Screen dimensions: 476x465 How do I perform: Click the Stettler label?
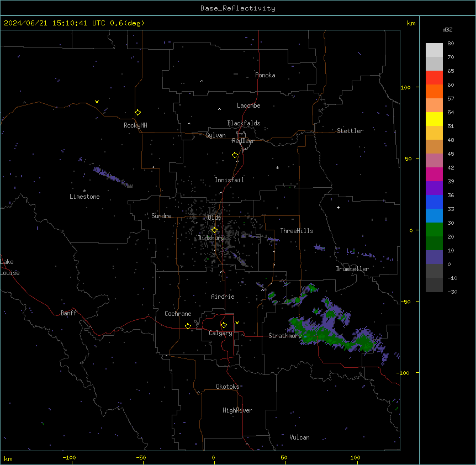pos(350,131)
